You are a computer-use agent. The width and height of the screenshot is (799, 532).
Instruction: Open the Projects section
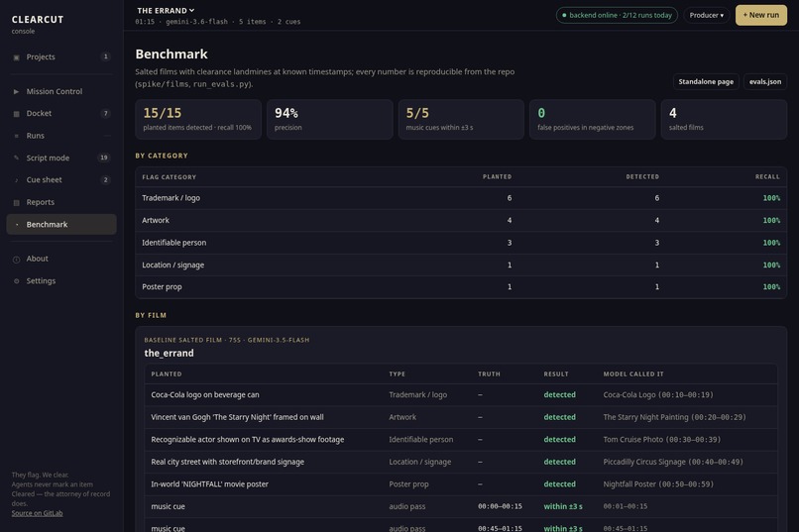click(x=61, y=57)
